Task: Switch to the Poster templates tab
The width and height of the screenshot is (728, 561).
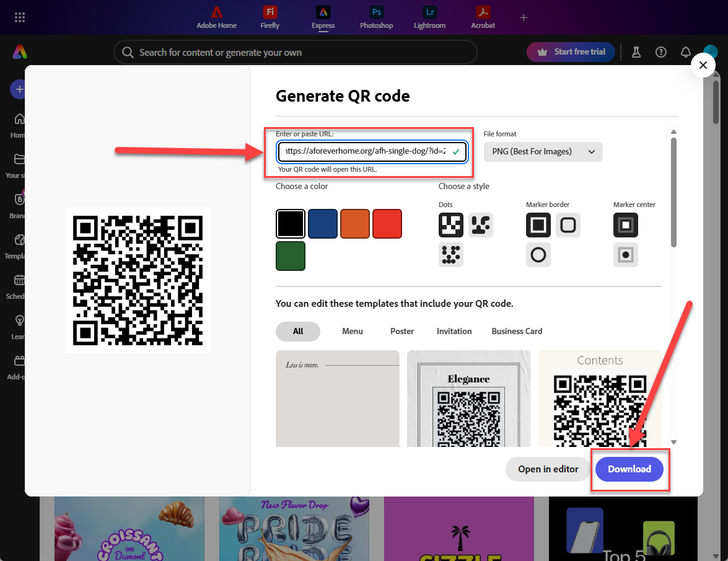Action: pyautogui.click(x=401, y=331)
